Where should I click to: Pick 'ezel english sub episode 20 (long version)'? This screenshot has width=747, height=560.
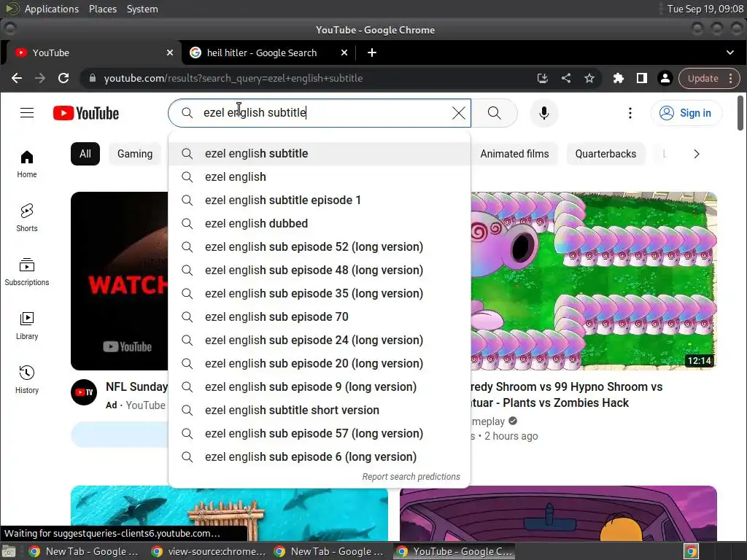[x=320, y=363]
